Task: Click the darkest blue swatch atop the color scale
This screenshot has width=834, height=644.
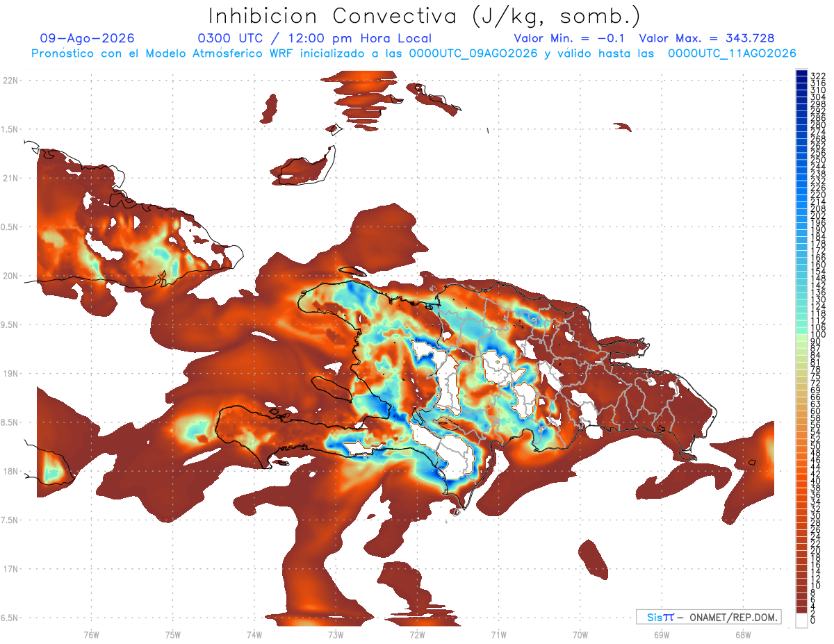Action: (x=801, y=73)
